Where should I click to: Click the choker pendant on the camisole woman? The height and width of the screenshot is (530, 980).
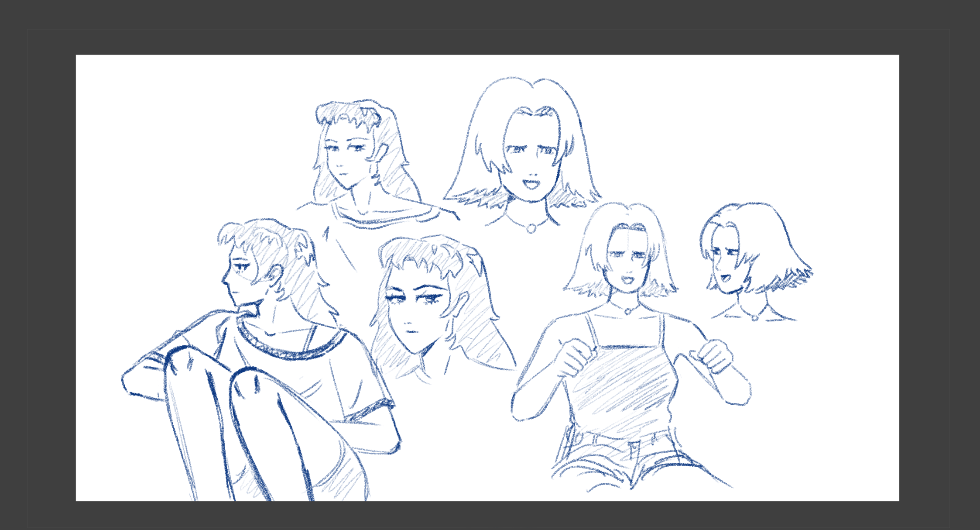tap(627, 311)
